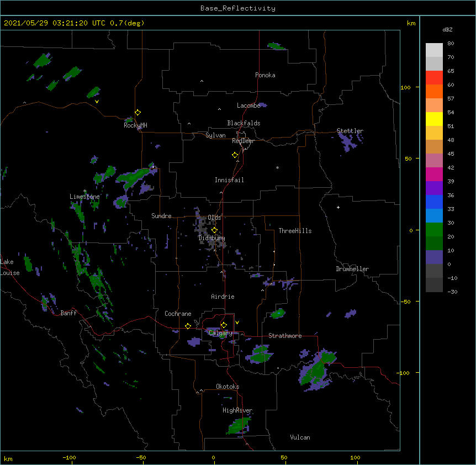The height and width of the screenshot is (465, 476).
Task: Pick the red 60-65 dBZ legend swatch
Action: pos(434,77)
